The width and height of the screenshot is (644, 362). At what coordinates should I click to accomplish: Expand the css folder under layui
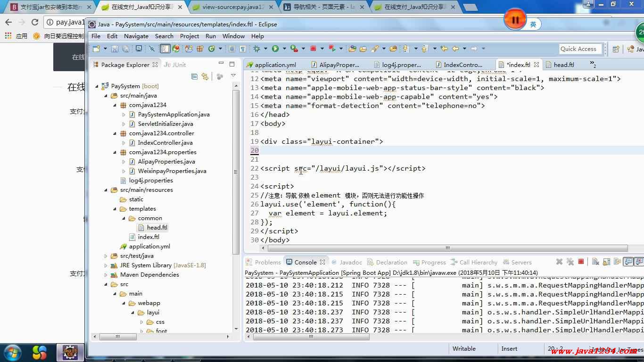tap(142, 322)
